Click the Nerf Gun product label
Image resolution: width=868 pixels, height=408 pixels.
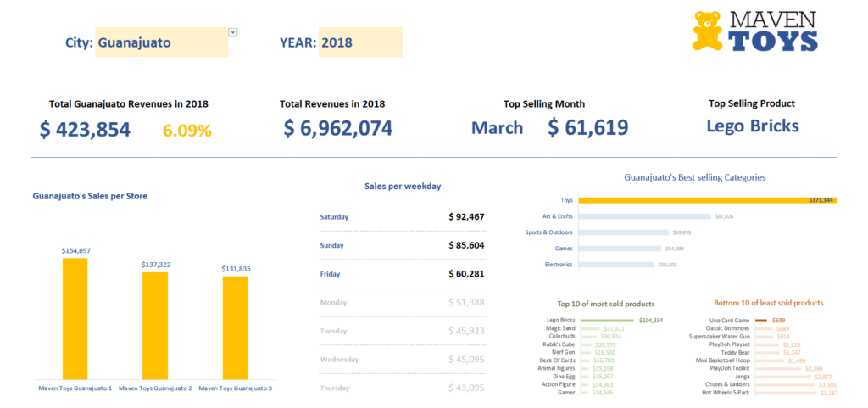tap(564, 352)
